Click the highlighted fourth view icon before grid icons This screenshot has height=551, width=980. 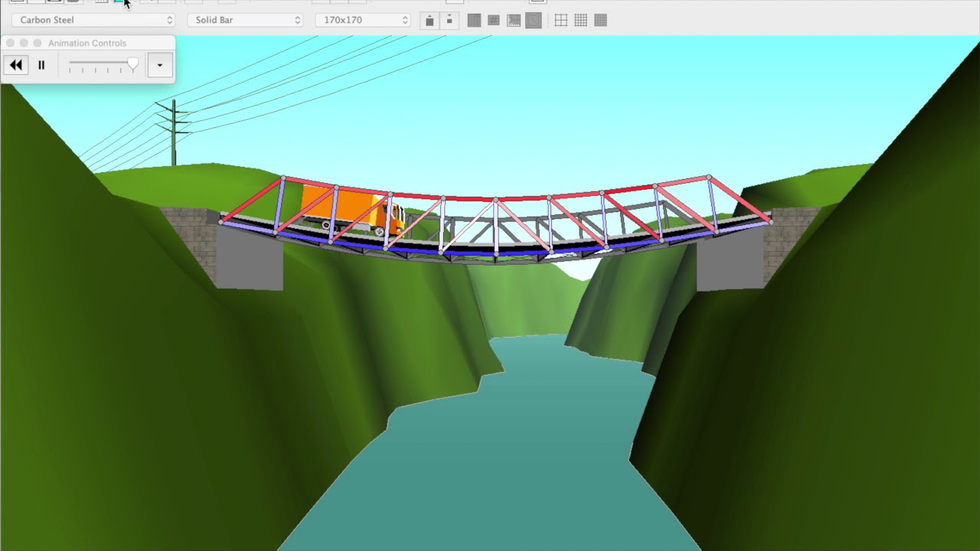point(534,21)
